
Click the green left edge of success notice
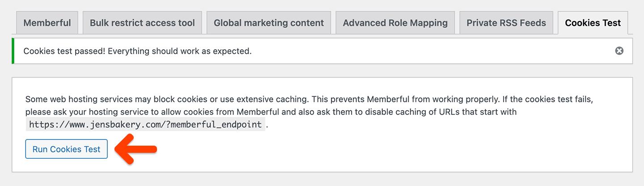13,51
